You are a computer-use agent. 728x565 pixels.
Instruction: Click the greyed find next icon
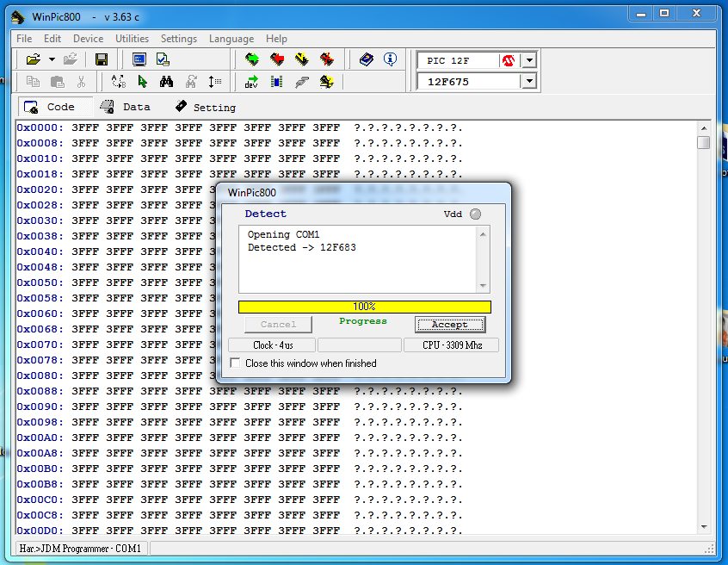(191, 82)
